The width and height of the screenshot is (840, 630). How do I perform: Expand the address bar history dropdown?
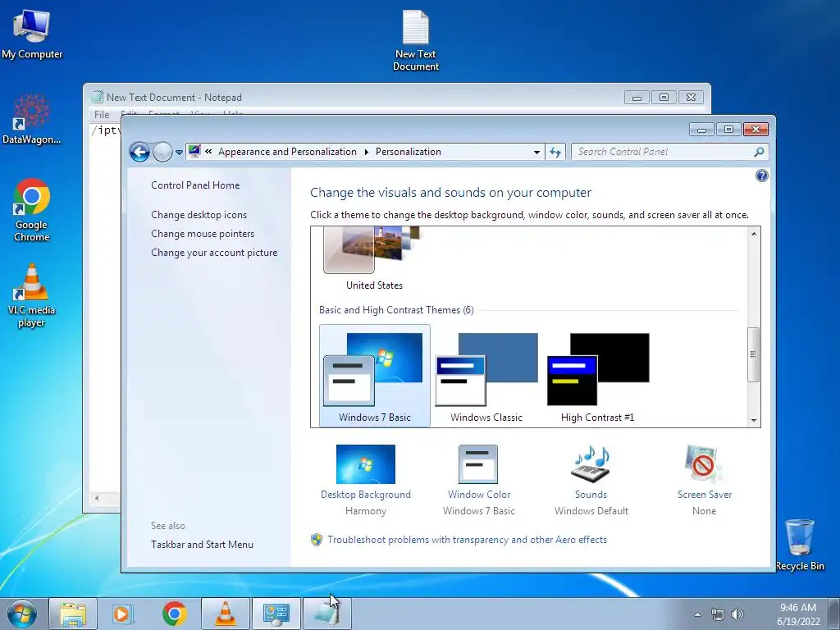tap(536, 152)
